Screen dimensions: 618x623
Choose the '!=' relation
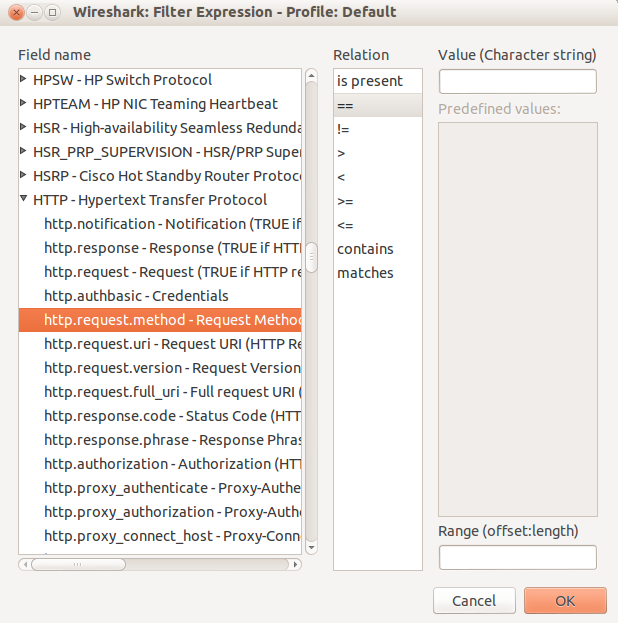(x=378, y=129)
